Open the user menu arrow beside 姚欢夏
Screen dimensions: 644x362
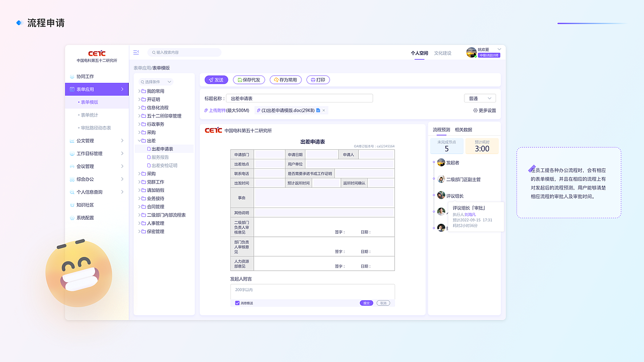pos(499,49)
